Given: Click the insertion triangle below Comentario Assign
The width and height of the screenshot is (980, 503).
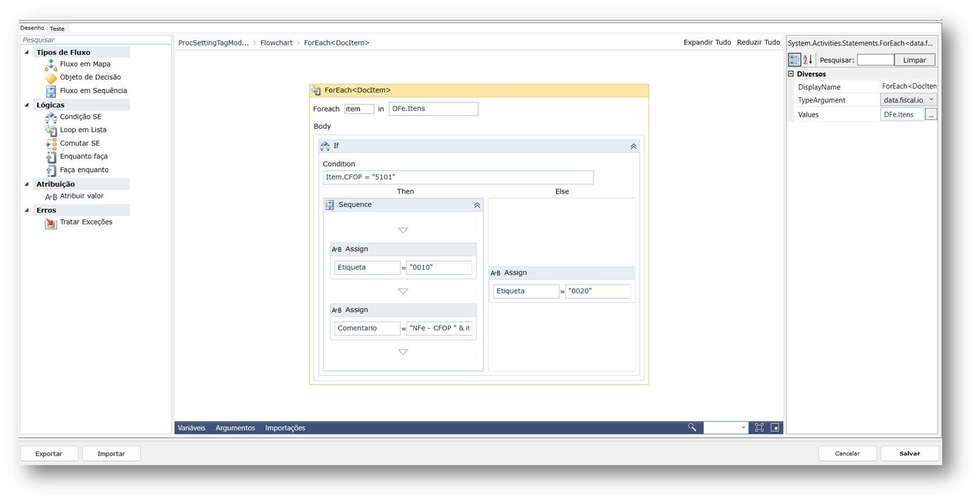Looking at the screenshot, I should coord(403,353).
